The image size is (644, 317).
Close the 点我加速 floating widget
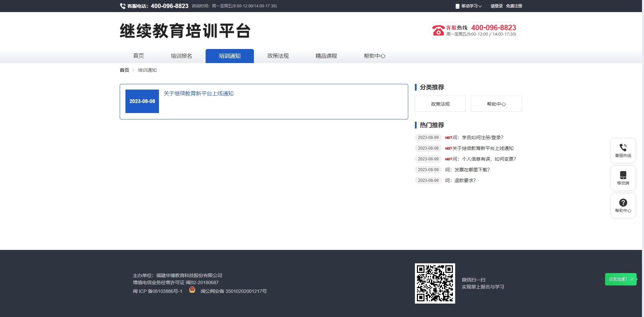coord(632,279)
